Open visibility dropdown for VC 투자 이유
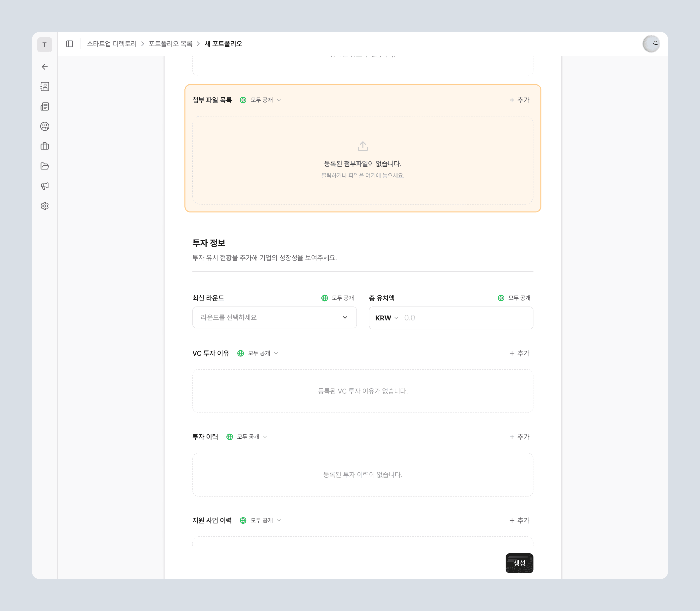700x611 pixels. [258, 353]
